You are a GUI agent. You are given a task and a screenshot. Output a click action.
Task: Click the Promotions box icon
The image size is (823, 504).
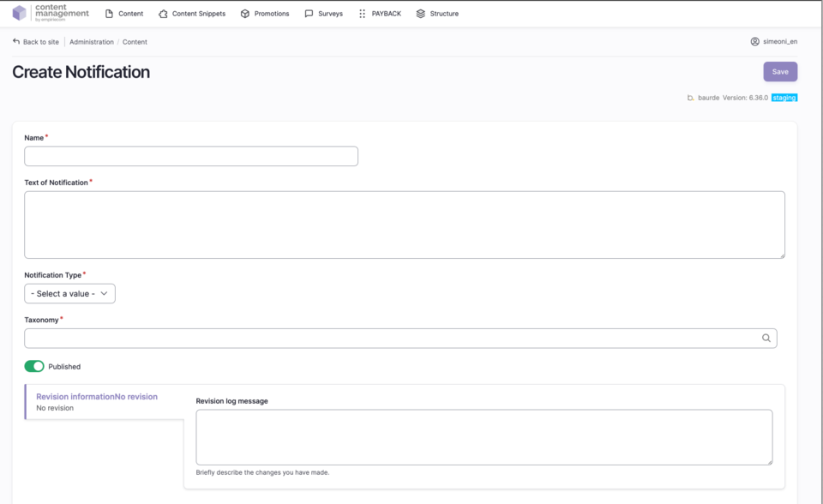click(x=245, y=14)
